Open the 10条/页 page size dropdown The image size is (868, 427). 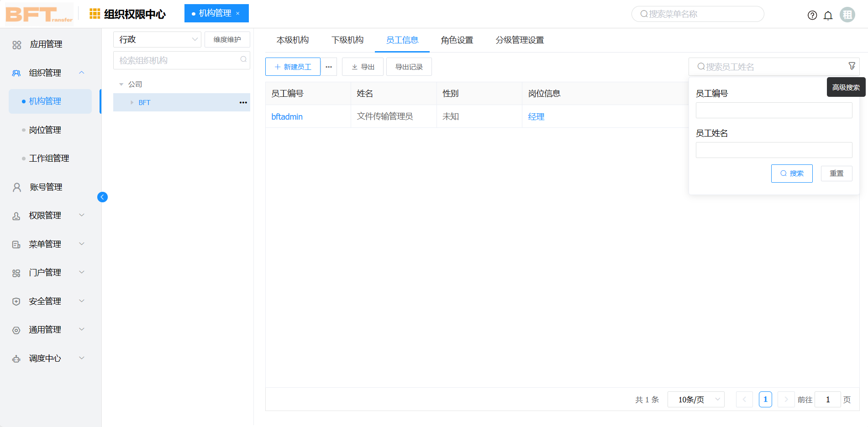pos(696,400)
